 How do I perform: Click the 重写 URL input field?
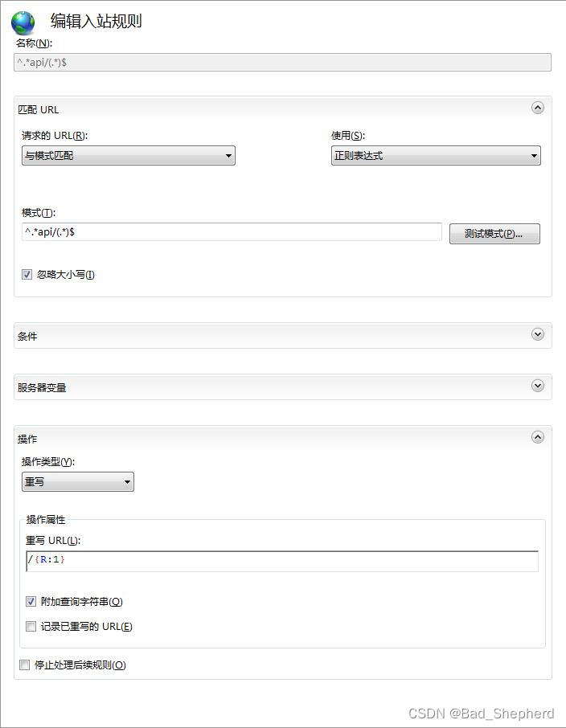coord(281,560)
